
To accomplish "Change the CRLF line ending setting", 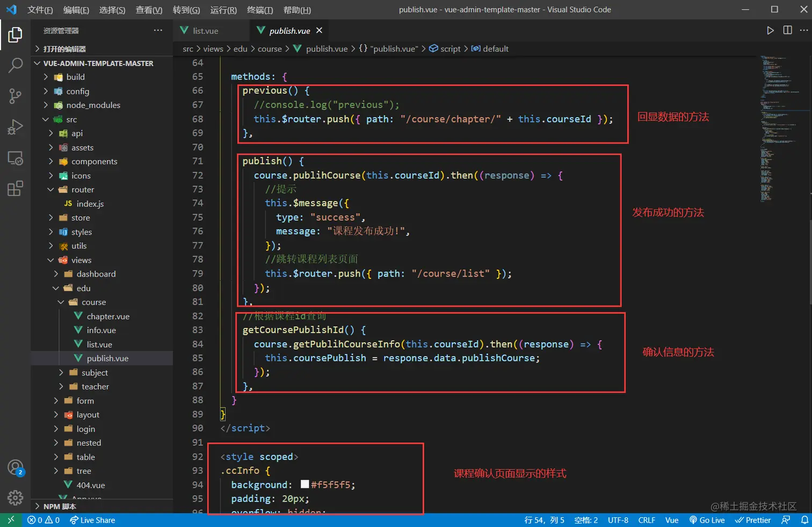I will (x=647, y=520).
